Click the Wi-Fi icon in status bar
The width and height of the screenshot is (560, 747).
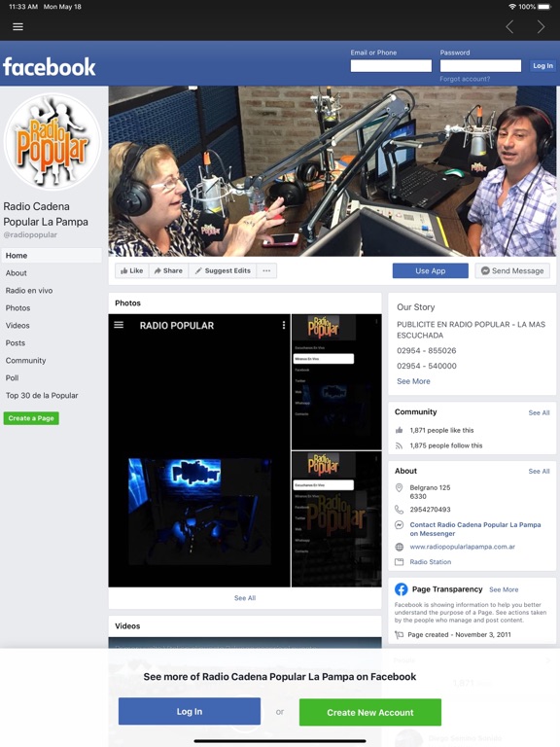tap(512, 7)
